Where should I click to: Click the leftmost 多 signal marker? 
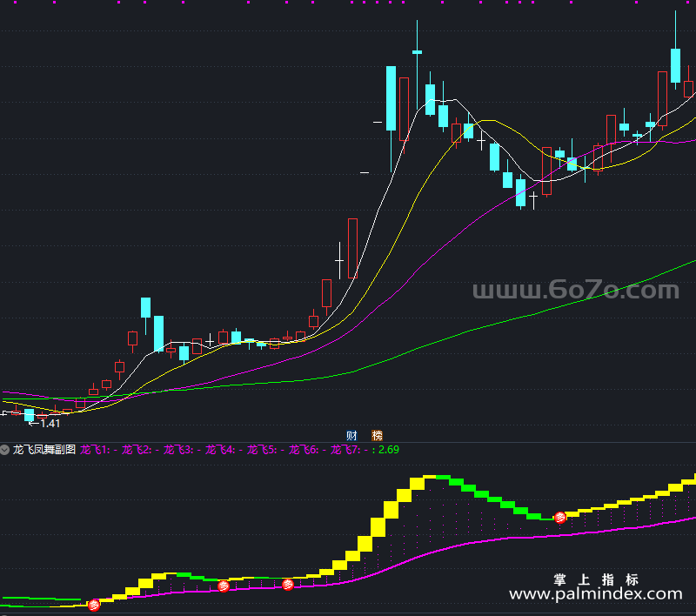94,605
